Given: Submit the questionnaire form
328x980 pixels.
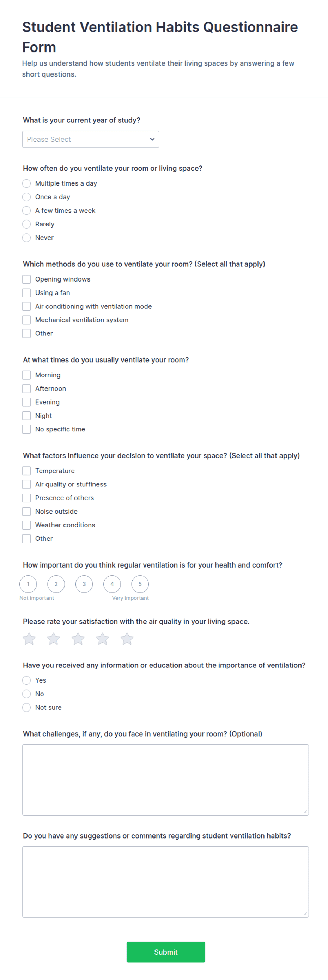Looking at the screenshot, I should click(x=166, y=952).
